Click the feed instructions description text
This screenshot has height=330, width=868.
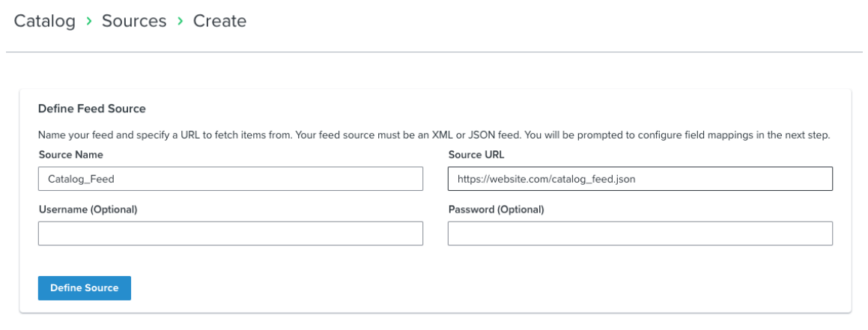coord(434,135)
